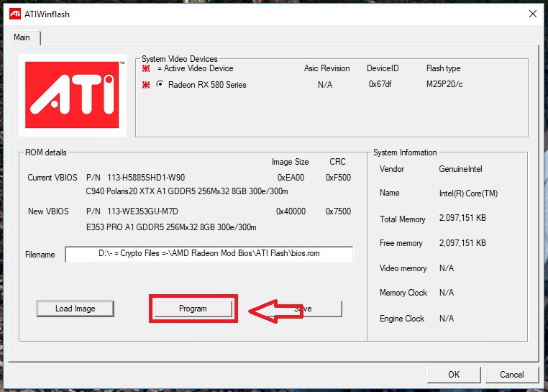Viewport: 548px width, 392px height.
Task: Click the DeviceID value 0x67df
Action: [x=380, y=84]
